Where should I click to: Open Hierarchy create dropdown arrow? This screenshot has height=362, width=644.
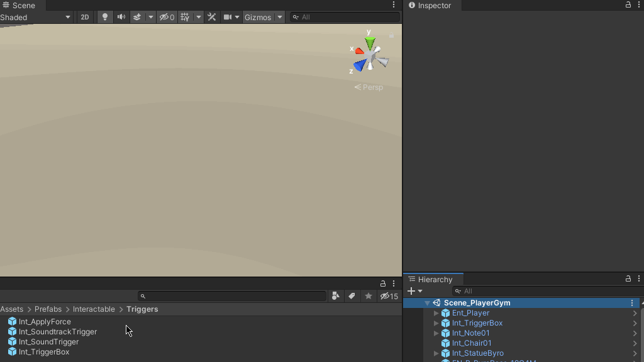[x=420, y=291]
